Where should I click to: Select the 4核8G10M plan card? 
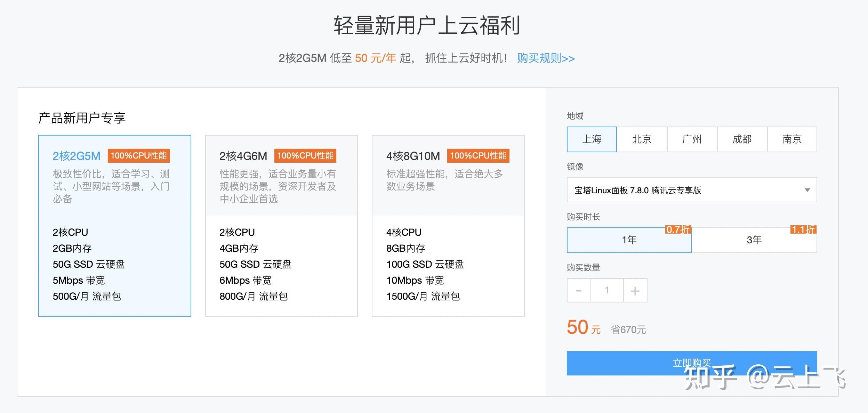pos(448,226)
